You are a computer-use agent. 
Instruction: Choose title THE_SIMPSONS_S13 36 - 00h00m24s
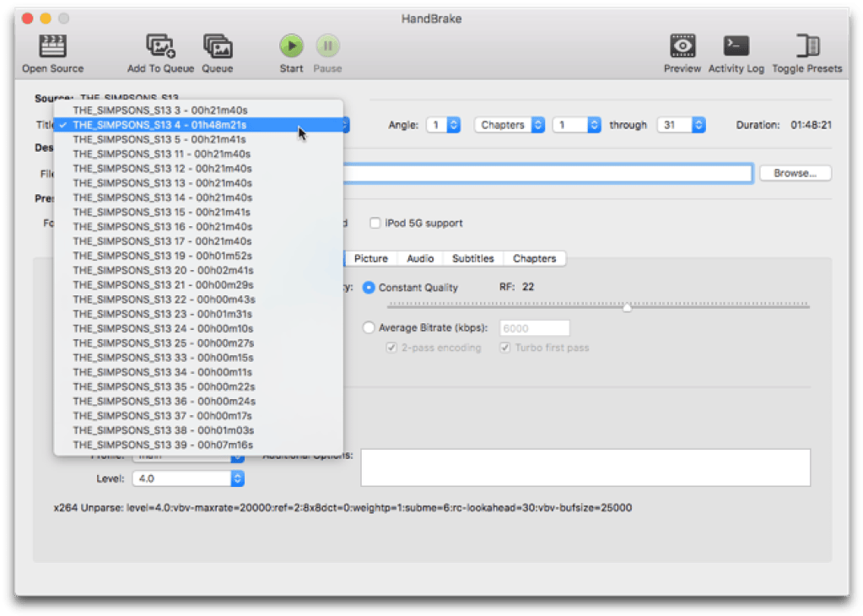tap(198, 402)
